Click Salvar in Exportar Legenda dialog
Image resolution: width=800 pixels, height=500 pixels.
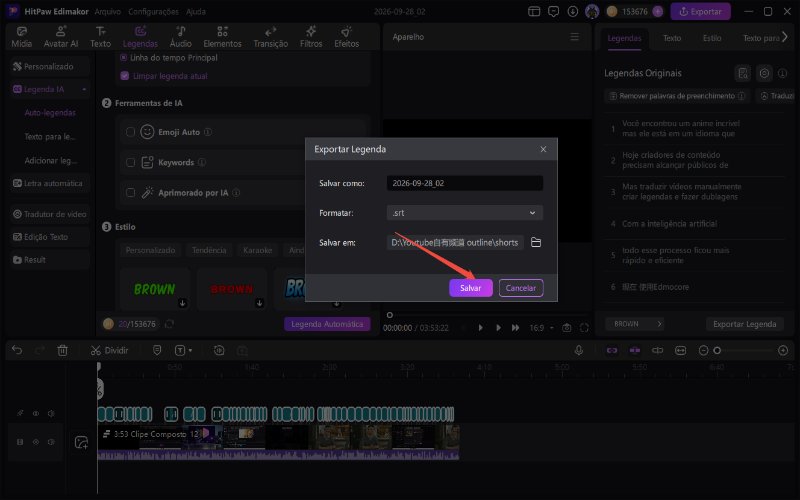[470, 288]
